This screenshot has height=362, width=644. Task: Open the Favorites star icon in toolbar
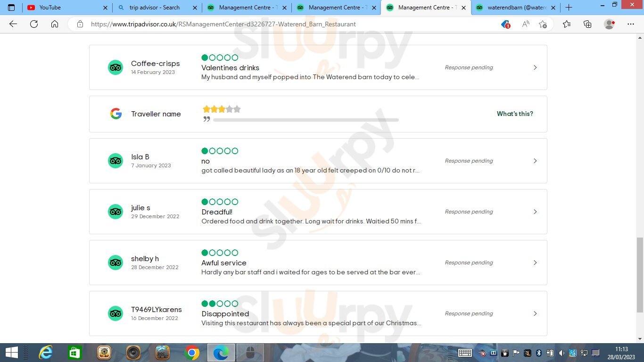click(566, 24)
